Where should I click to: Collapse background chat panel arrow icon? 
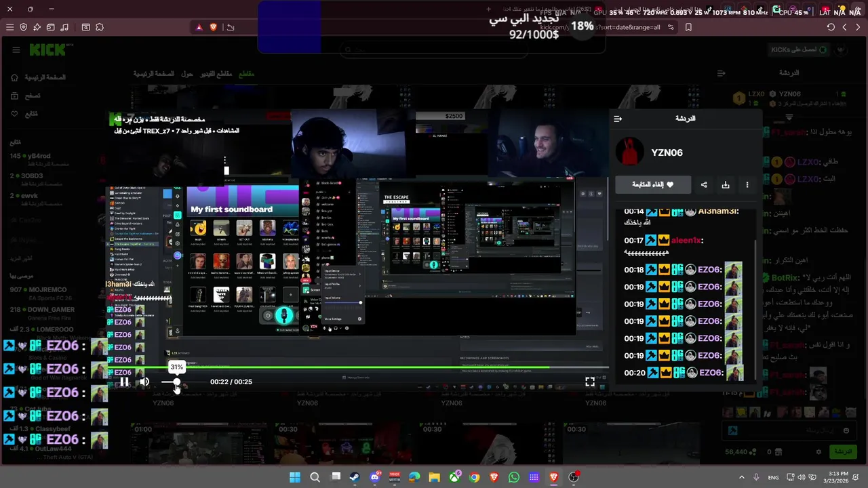(x=722, y=73)
